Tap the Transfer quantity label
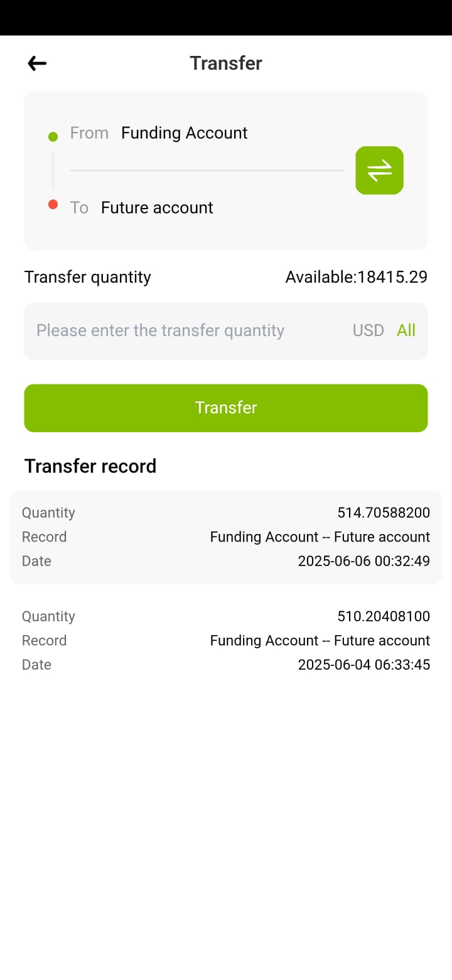 coord(88,277)
